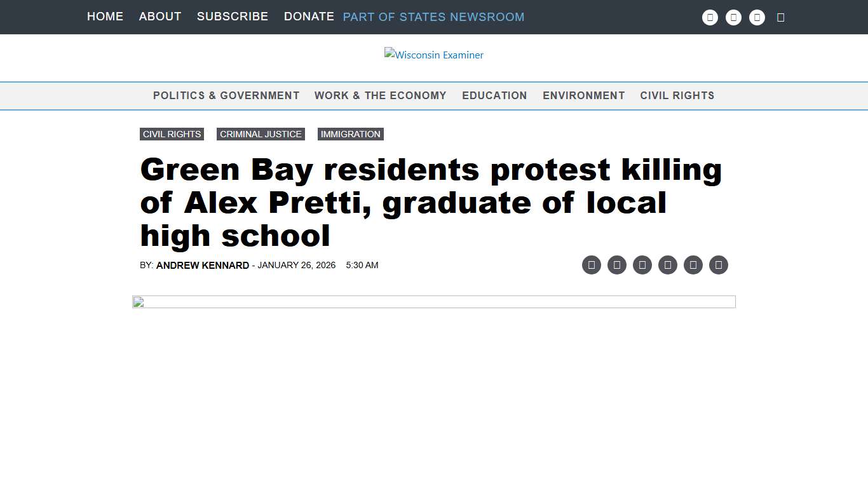Click the second share icon under the headline
Viewport: 868px width, 488px height.
pyautogui.click(x=617, y=265)
